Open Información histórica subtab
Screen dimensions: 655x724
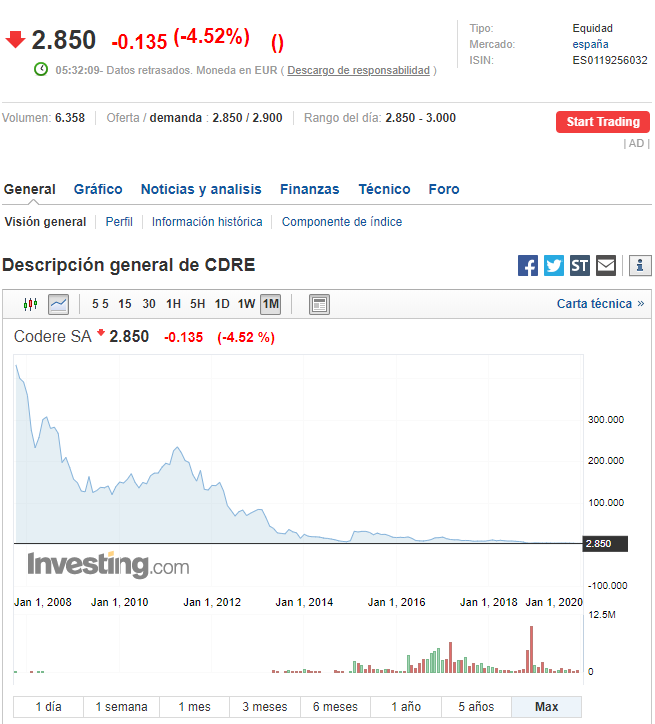207,222
